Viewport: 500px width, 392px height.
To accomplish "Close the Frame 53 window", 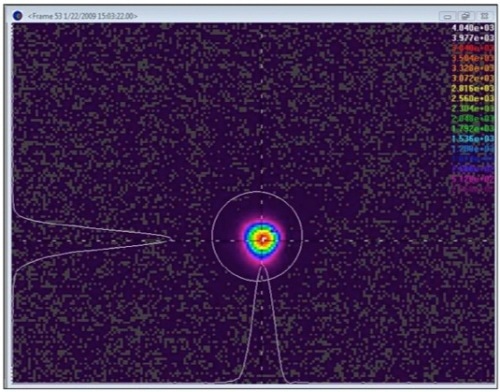I will (484, 16).
